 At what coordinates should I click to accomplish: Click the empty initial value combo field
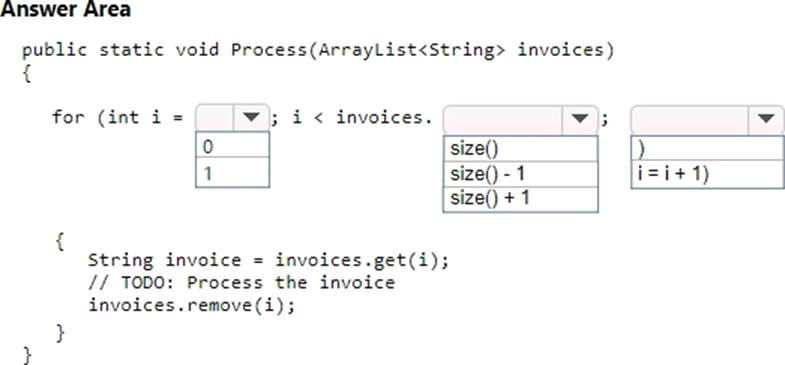[215, 118]
